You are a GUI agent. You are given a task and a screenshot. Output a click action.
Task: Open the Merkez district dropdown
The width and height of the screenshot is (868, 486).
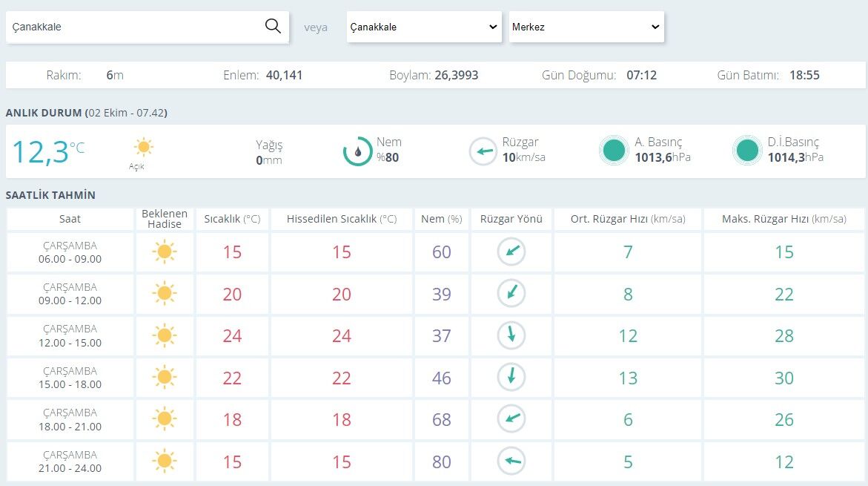pos(586,27)
